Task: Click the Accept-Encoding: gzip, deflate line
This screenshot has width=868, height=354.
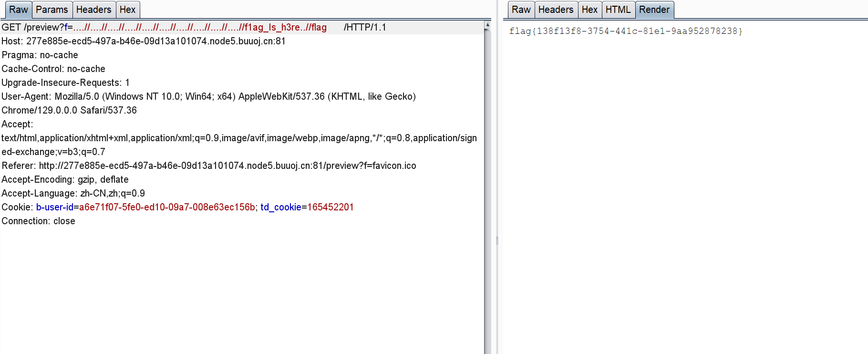Action: (65, 179)
